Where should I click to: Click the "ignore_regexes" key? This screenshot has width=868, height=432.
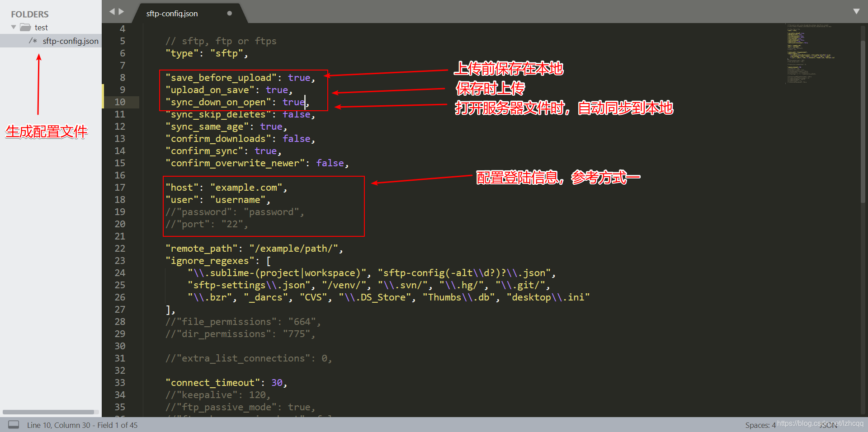click(x=210, y=261)
